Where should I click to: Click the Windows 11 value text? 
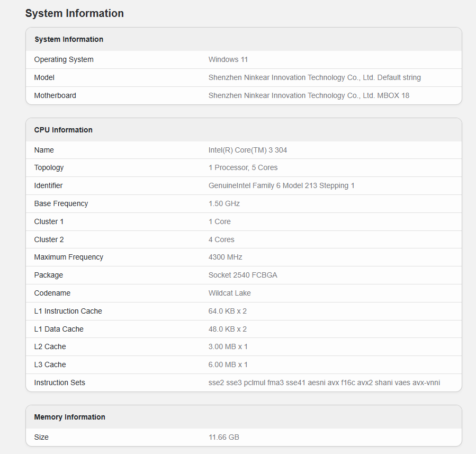point(228,59)
